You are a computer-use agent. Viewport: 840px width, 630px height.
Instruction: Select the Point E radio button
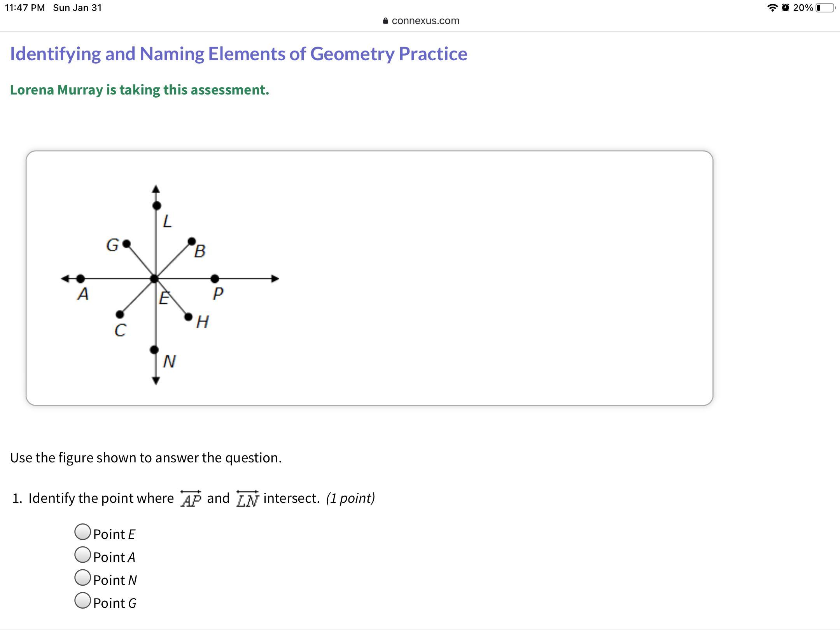pyautogui.click(x=82, y=532)
